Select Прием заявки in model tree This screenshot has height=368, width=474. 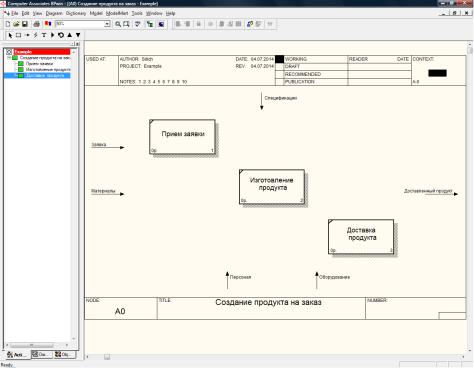point(39,64)
